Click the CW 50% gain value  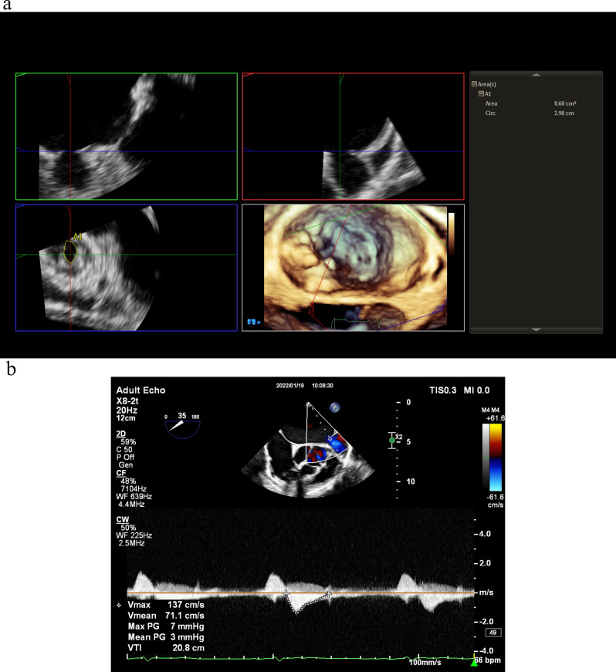tap(128, 528)
